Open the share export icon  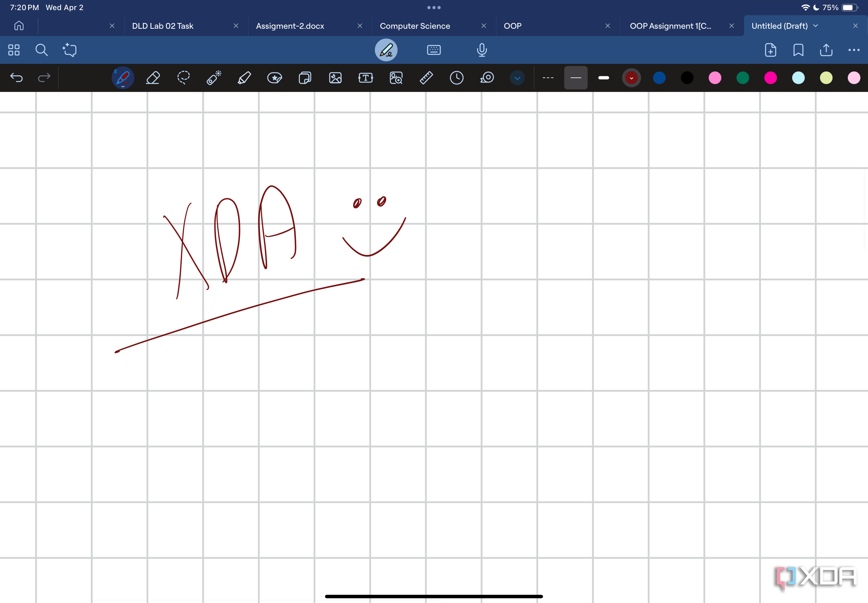tap(826, 50)
